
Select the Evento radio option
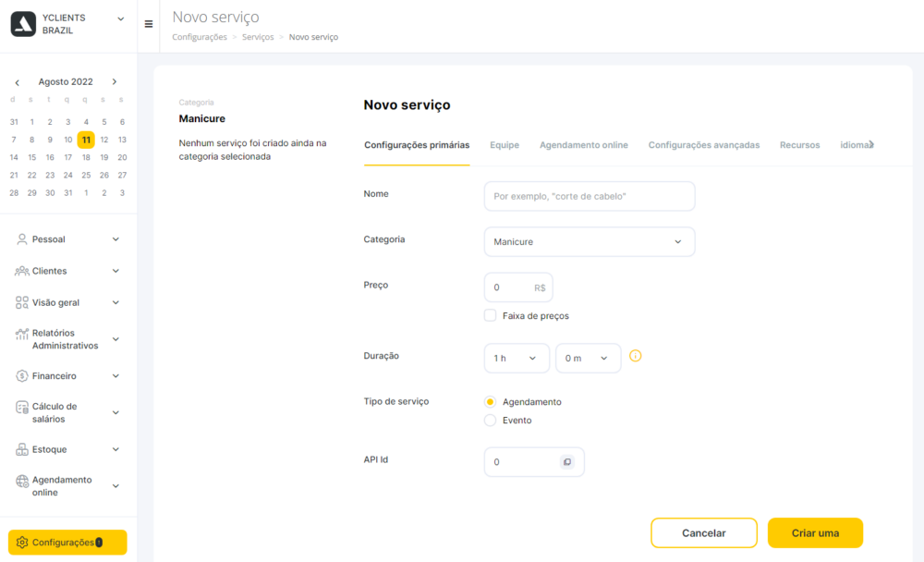tap(490, 420)
